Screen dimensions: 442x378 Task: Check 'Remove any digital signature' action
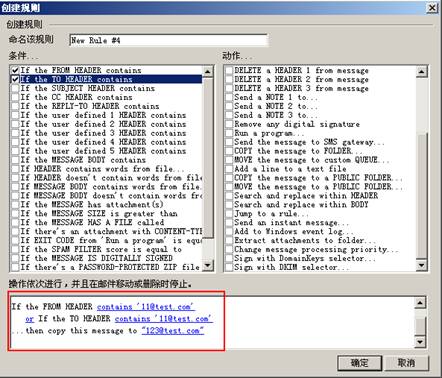tap(229, 124)
